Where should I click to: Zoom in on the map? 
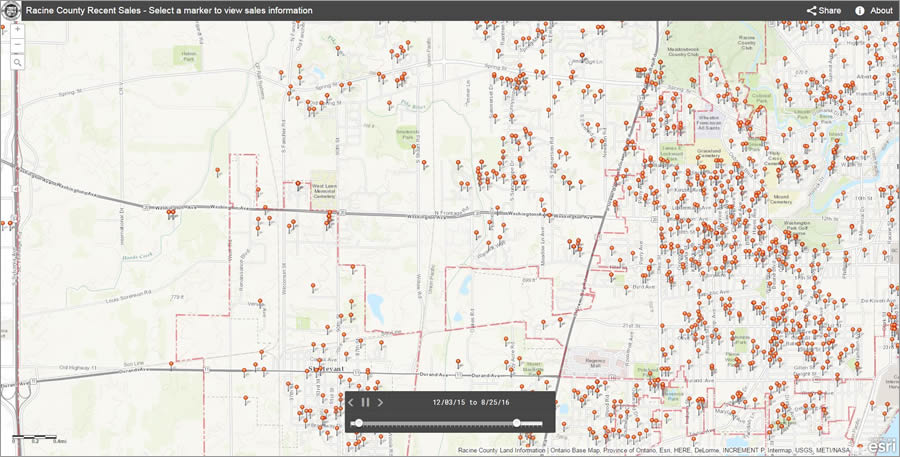pyautogui.click(x=17, y=29)
